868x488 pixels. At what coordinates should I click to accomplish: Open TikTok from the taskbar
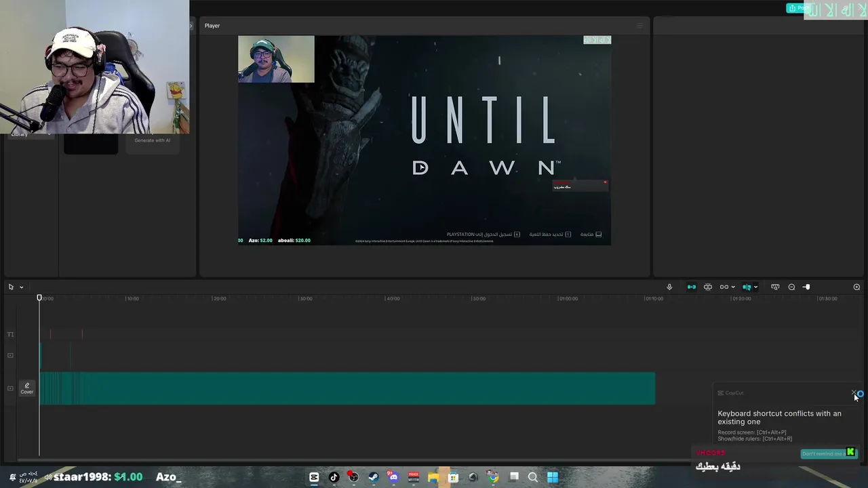click(334, 477)
